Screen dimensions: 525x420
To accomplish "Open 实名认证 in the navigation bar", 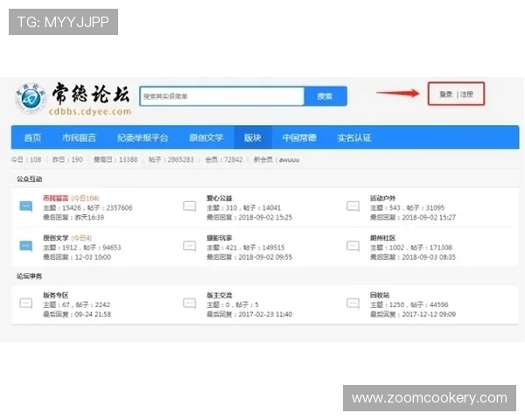I will (354, 137).
